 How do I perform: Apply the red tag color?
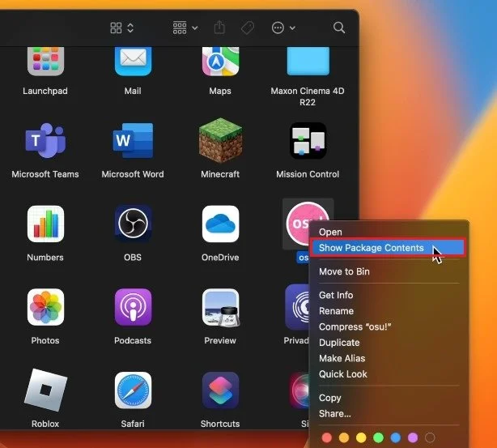tap(327, 437)
